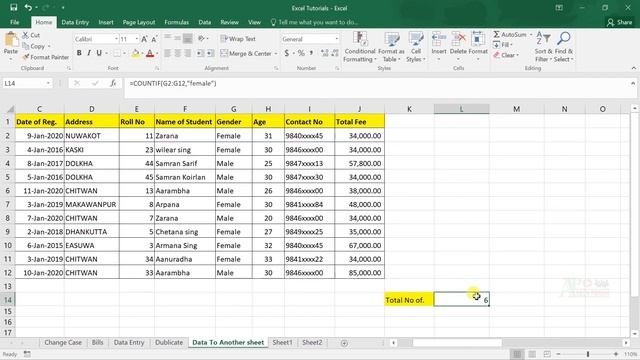
Task: Open Conditional Formatting
Action: point(360,47)
